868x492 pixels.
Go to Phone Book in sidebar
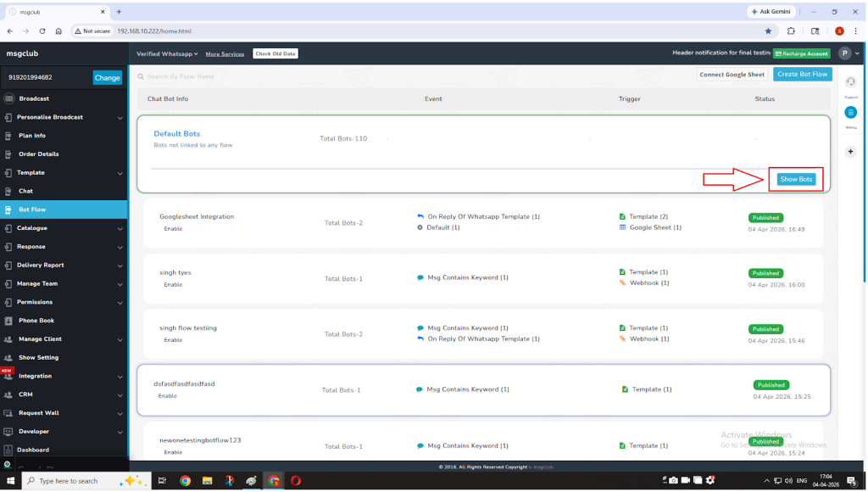[36, 321]
